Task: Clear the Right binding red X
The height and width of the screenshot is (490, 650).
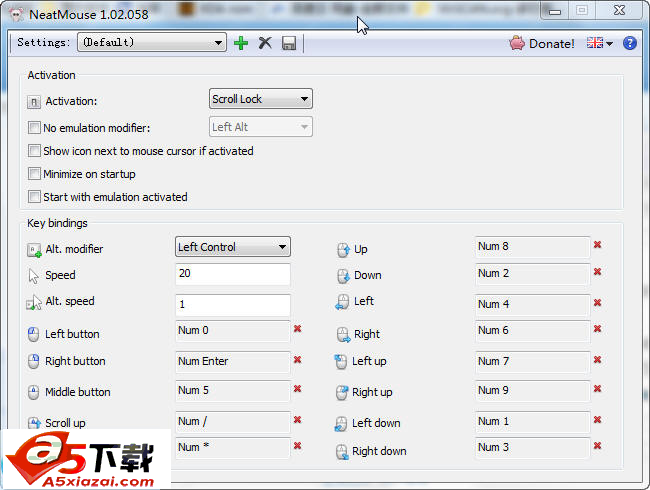Action: [x=597, y=329]
